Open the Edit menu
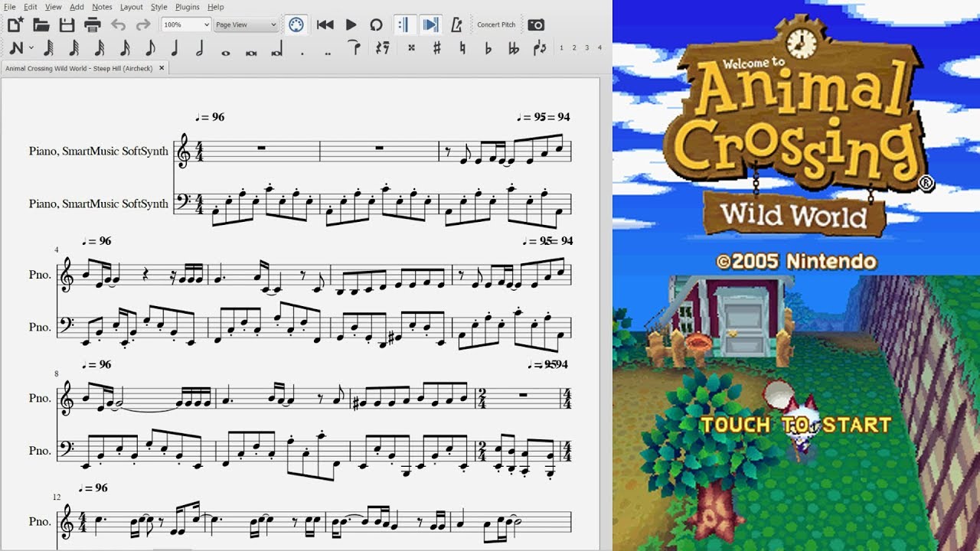The height and width of the screenshot is (551, 980). (x=30, y=7)
